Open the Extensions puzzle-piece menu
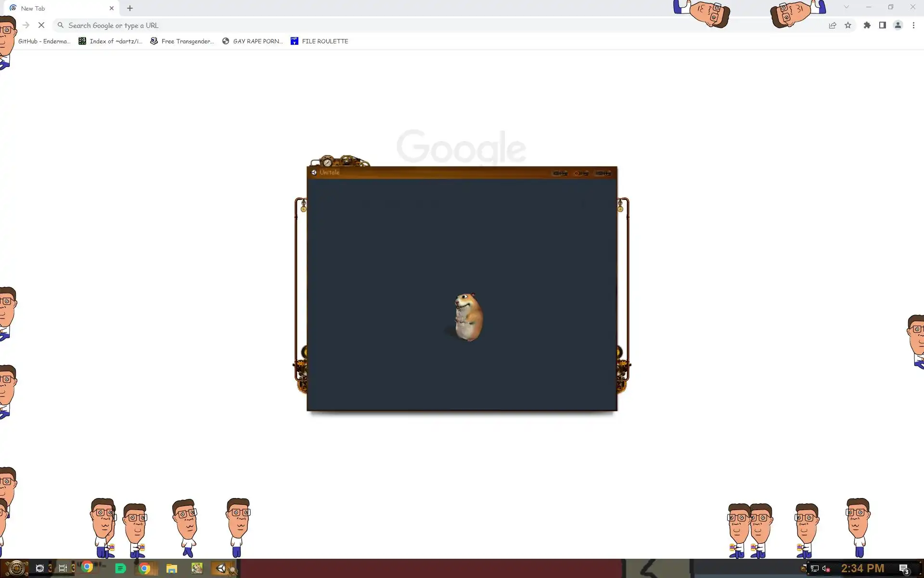 tap(867, 26)
